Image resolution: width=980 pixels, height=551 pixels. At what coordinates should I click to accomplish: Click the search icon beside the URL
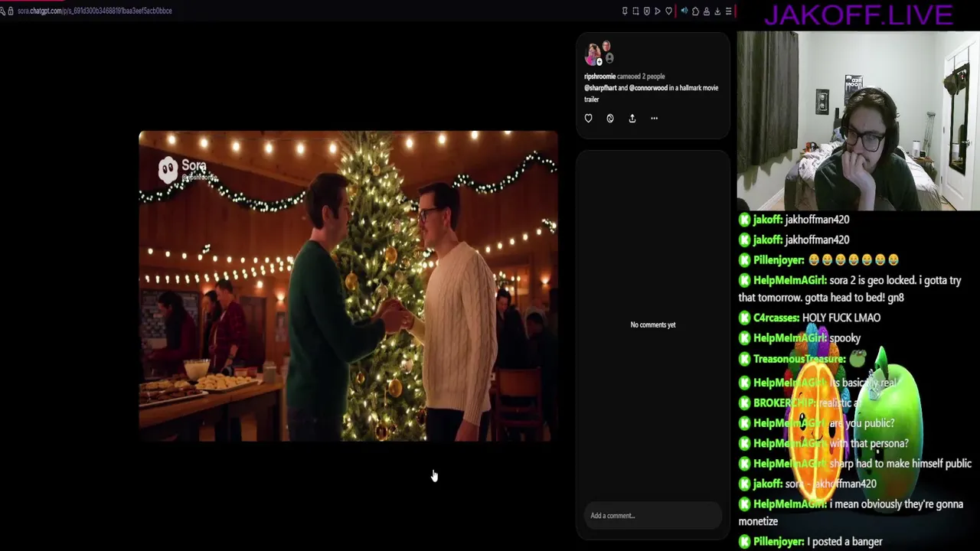tap(3, 11)
